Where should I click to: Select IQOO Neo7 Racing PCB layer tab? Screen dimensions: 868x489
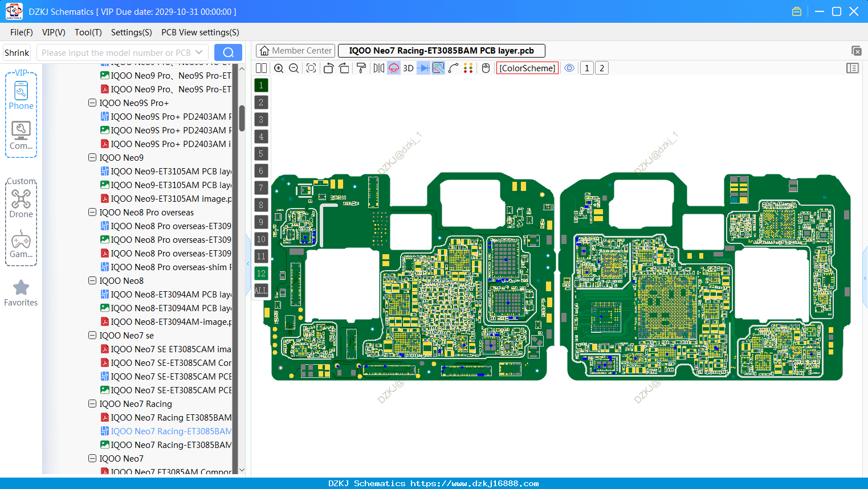tap(442, 51)
